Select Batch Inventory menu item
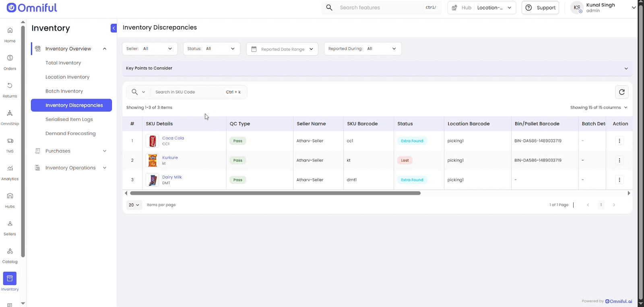The image size is (644, 307). (x=64, y=91)
